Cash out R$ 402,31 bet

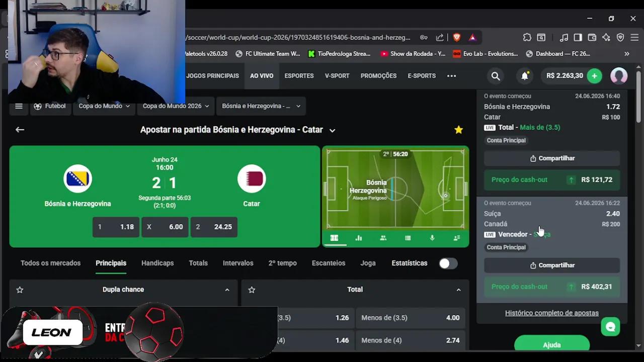pyautogui.click(x=552, y=287)
